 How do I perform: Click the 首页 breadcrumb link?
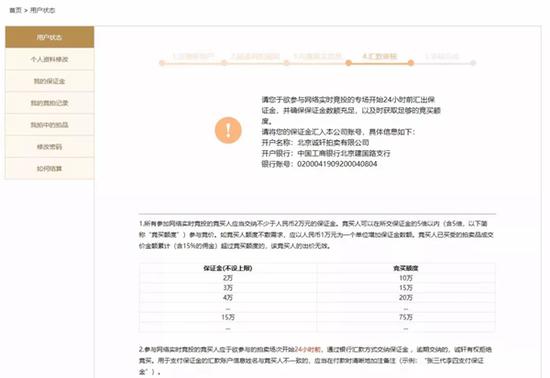[15, 10]
